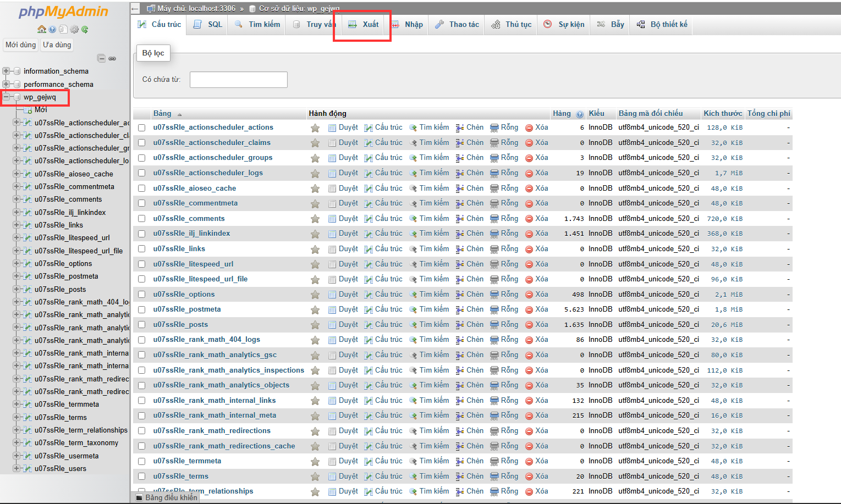The width and height of the screenshot is (841, 504).
Task: Expand the information_schema database node
Action: click(6, 71)
